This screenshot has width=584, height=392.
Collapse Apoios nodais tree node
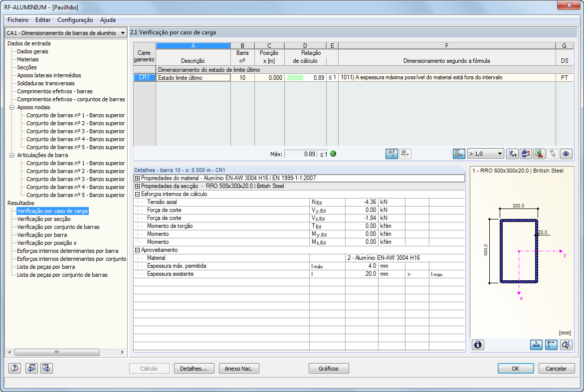(11, 107)
